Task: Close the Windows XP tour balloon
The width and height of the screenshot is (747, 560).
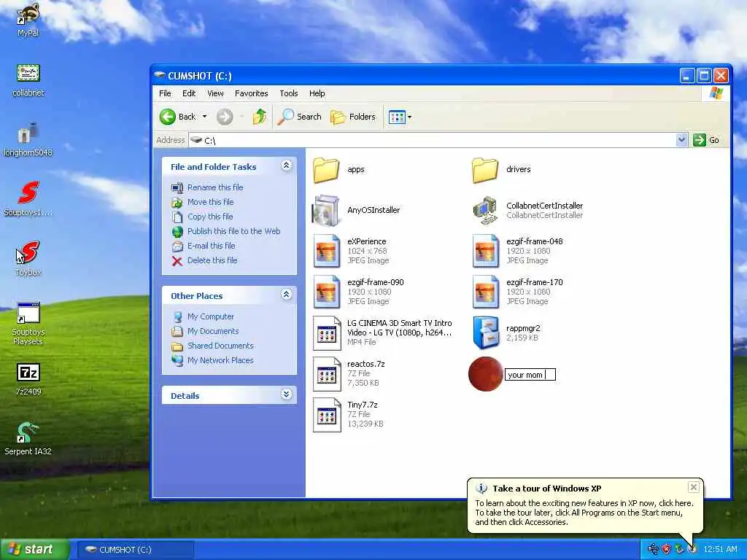Action: 694,486
